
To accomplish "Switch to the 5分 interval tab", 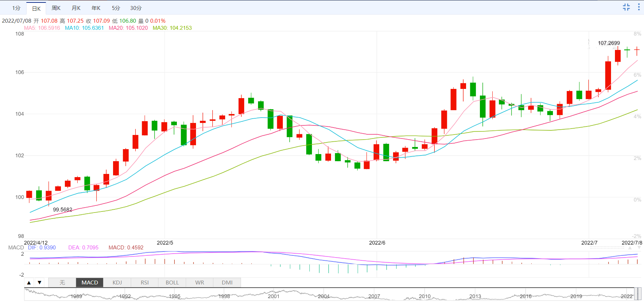I will point(116,8).
